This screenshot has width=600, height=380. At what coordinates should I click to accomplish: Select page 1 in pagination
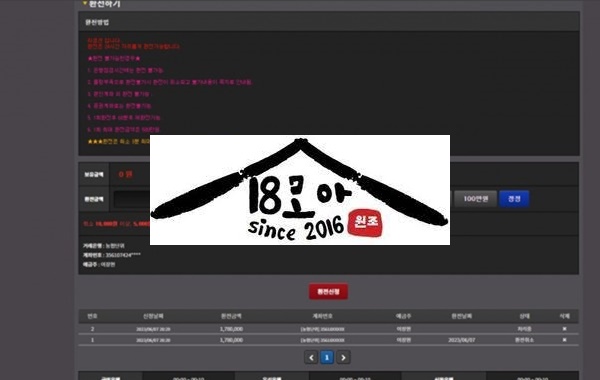coord(327,357)
